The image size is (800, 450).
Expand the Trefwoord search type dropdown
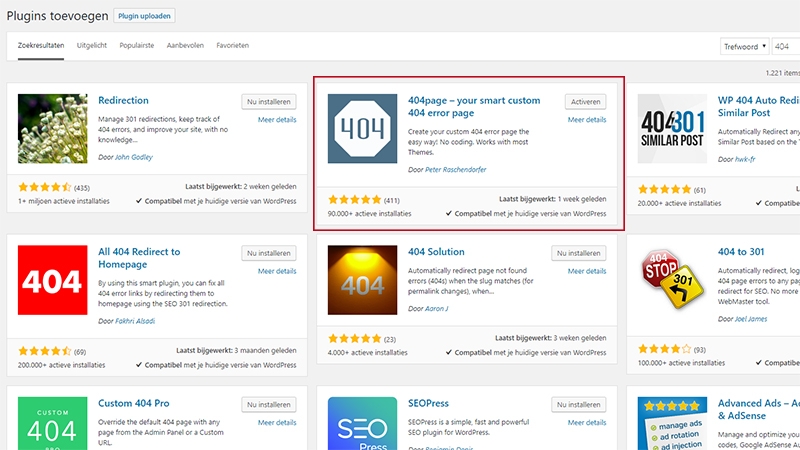(744, 46)
